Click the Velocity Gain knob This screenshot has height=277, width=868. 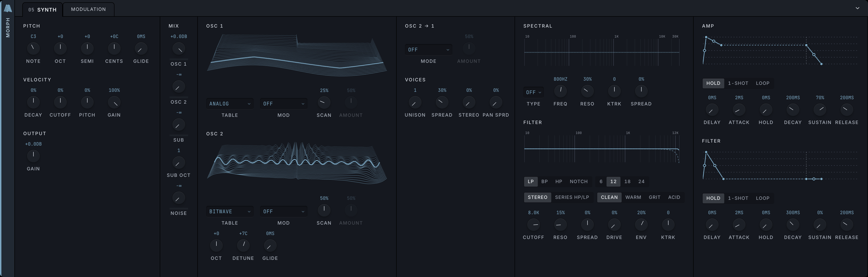(114, 102)
